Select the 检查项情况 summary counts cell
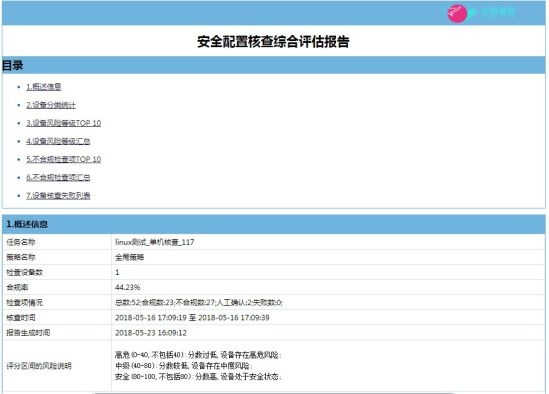Viewport: 549px width, 394px height. point(328,302)
